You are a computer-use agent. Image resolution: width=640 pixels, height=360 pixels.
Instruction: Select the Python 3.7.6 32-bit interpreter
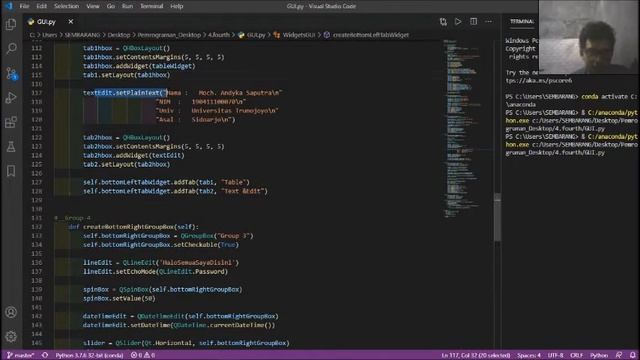coord(89,355)
